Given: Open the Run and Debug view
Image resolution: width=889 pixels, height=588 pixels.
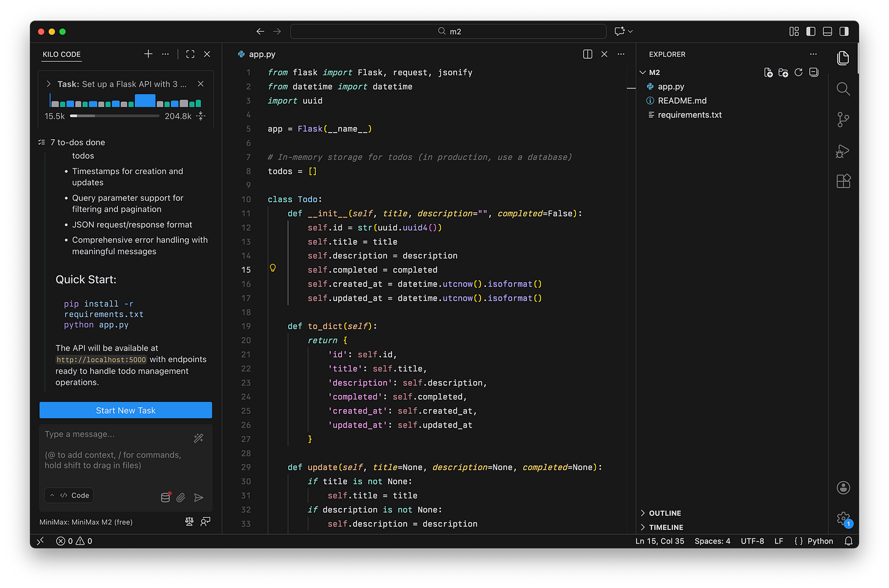Looking at the screenshot, I should [843, 151].
